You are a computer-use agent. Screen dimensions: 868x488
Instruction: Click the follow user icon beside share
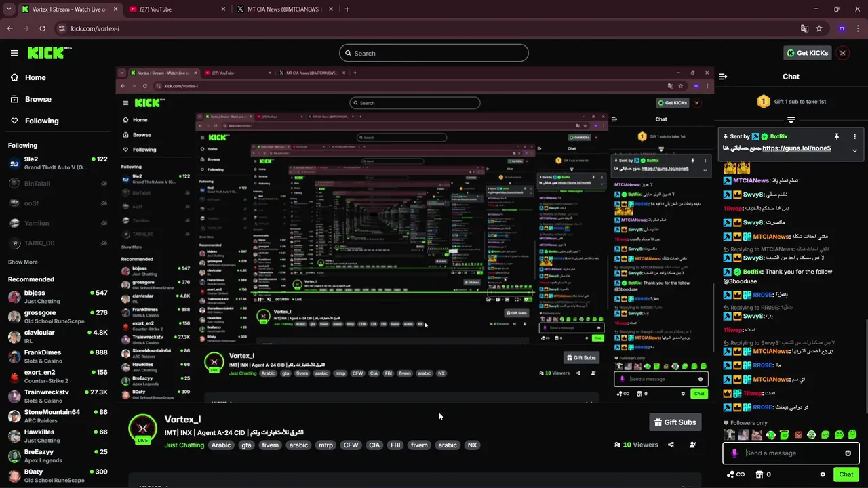(x=692, y=445)
